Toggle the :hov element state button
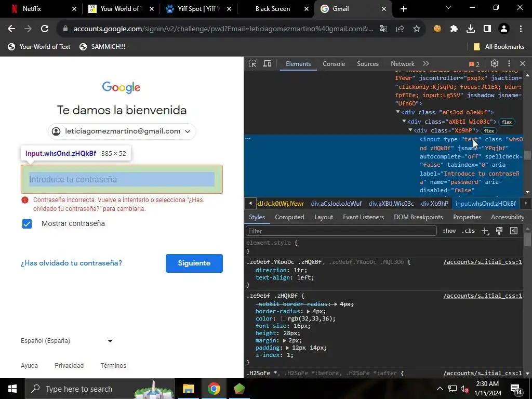532x399 pixels. click(x=449, y=231)
